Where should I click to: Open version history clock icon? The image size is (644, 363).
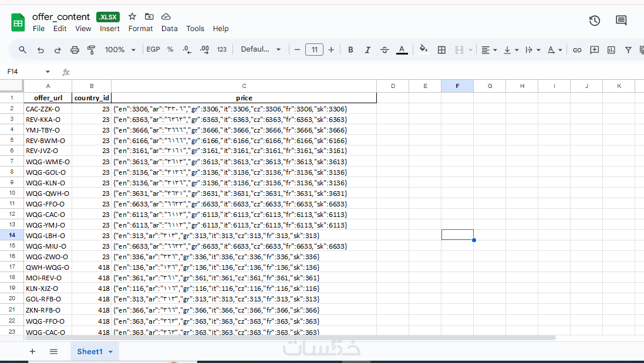(x=594, y=21)
